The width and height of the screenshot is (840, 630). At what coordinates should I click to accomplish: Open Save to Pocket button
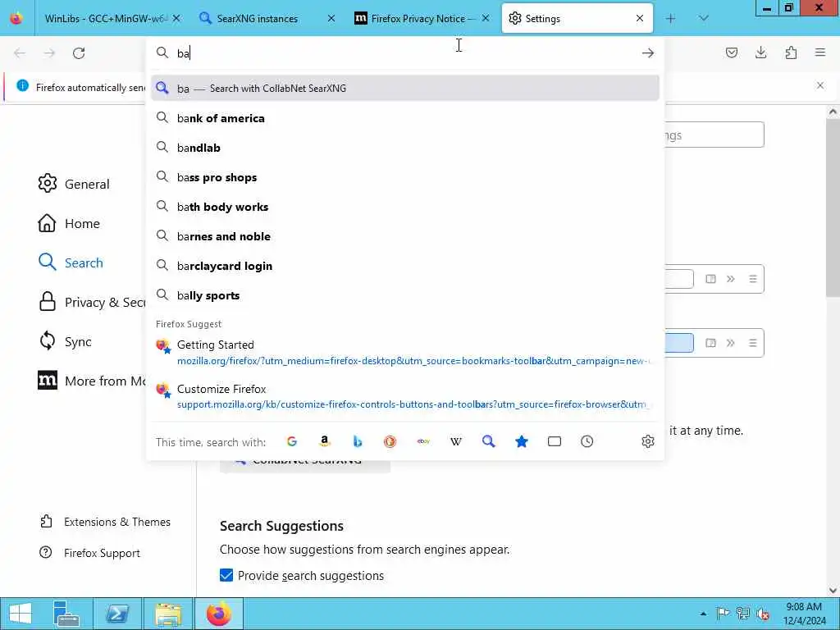(x=732, y=52)
